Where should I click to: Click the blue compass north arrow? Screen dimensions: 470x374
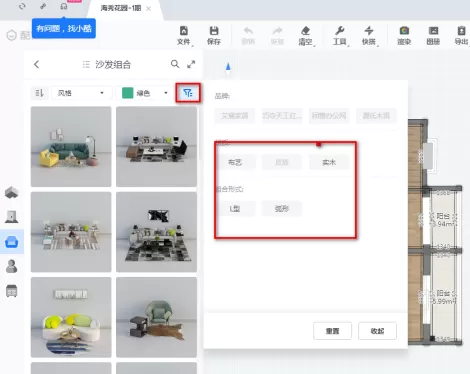[228, 67]
